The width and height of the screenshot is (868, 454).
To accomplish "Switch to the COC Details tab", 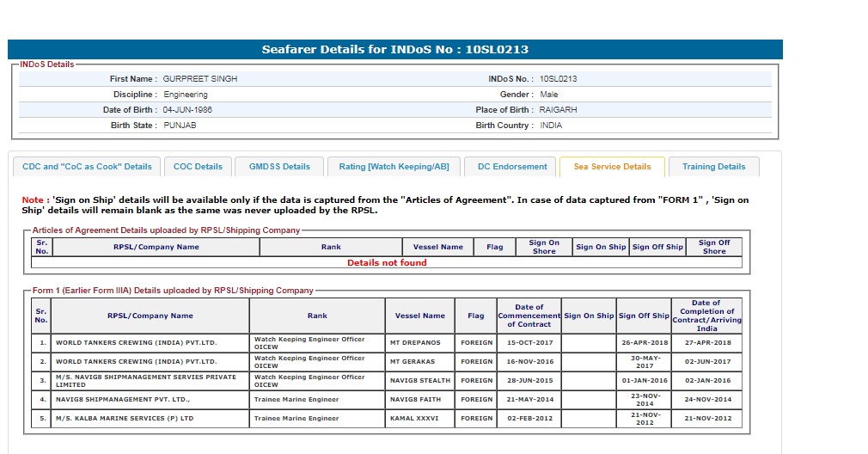I will [x=198, y=167].
